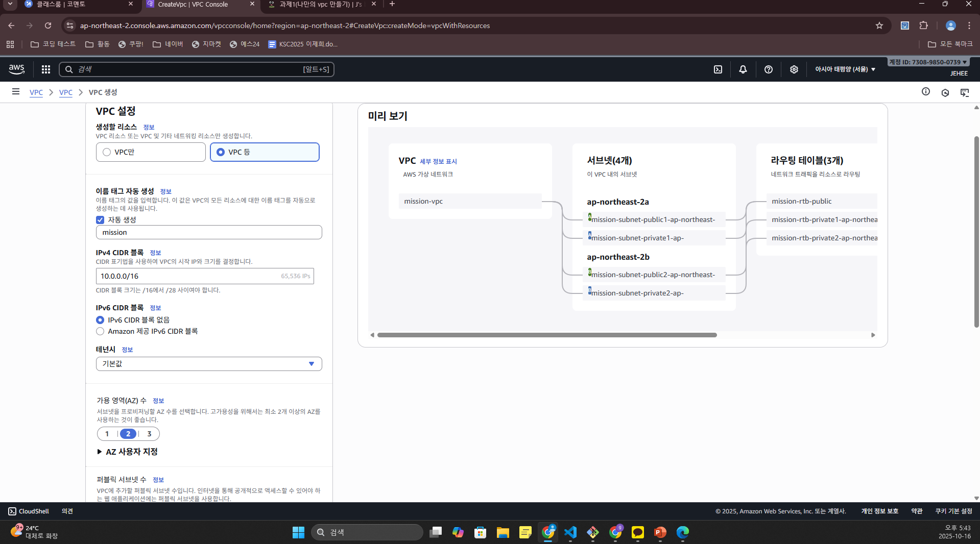Select the 'VPC만' radio option
Viewport: 980px width, 544px height.
[107, 152]
